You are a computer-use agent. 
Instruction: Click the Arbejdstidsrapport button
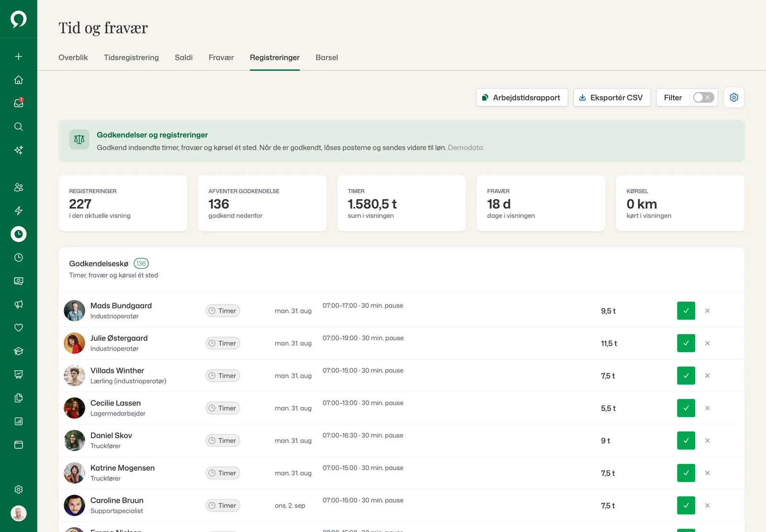point(522,98)
